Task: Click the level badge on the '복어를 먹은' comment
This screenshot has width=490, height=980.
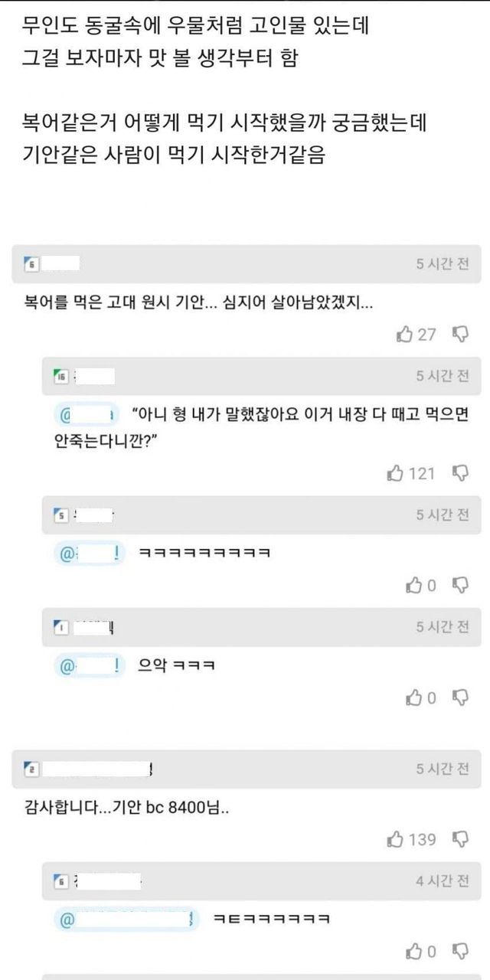Action: pyautogui.click(x=31, y=265)
